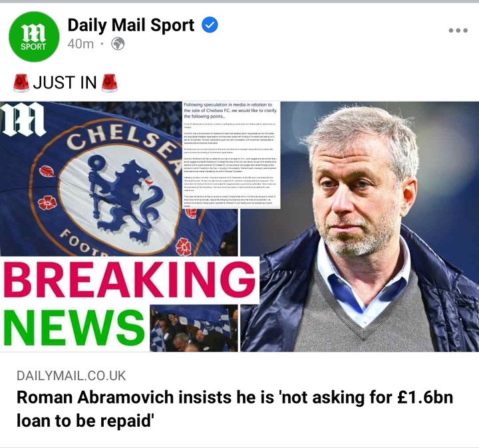Viewport: 479px width, 448px height.
Task: Click the 40m post timestamp
Action: (80, 44)
